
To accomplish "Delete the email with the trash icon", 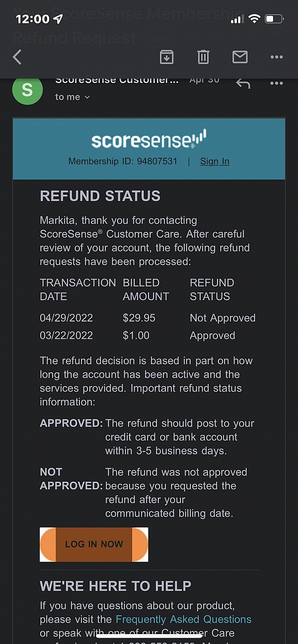I will click(x=203, y=58).
